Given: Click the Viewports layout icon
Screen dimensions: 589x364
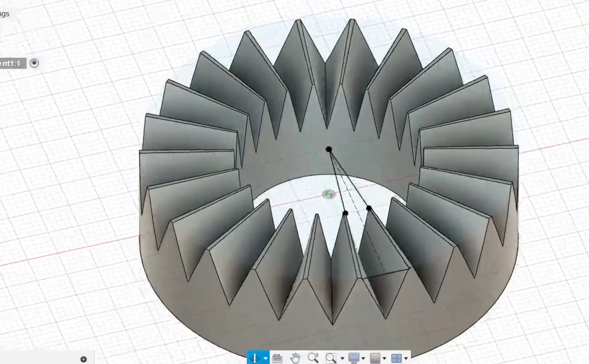Looking at the screenshot, I should [x=396, y=358].
